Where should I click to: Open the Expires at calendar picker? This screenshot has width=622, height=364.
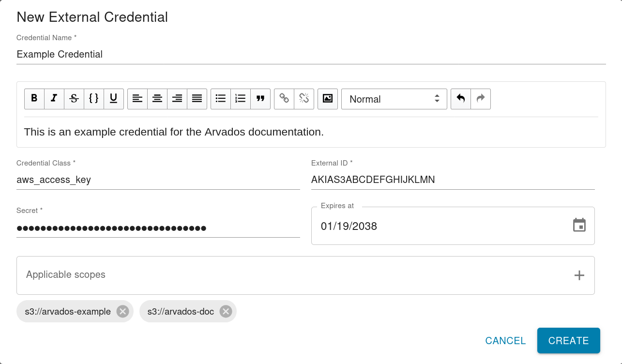click(x=579, y=226)
